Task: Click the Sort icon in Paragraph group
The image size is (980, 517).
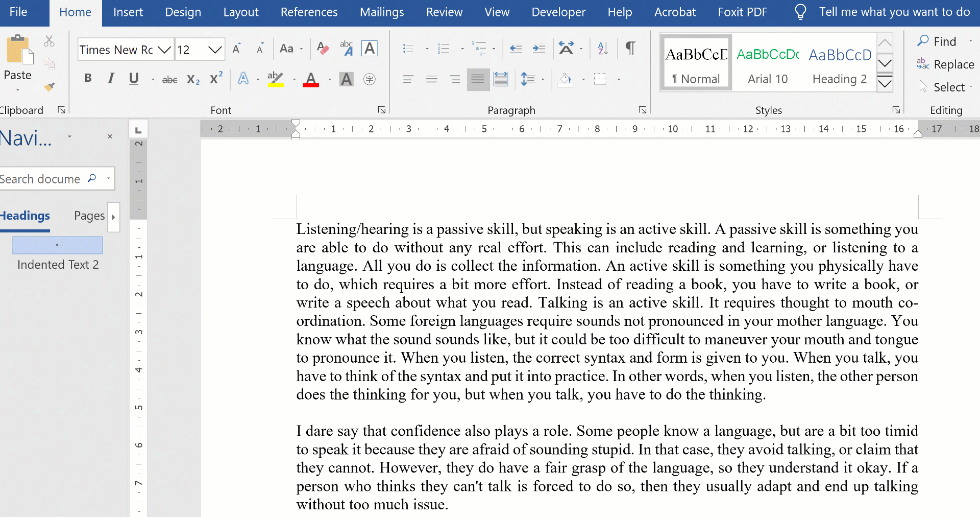Action: click(x=602, y=49)
